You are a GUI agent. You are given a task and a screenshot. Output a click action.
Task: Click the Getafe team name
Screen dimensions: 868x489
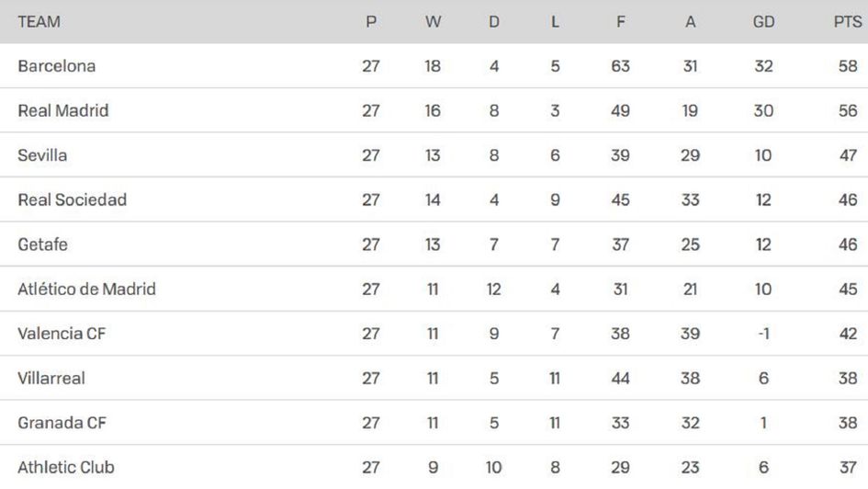[x=42, y=244]
